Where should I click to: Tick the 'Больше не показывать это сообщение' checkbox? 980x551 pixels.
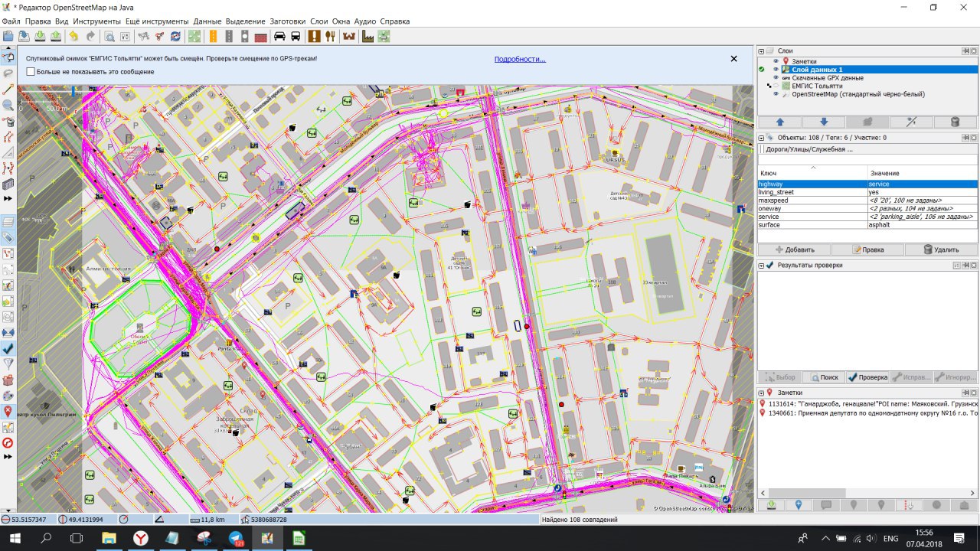(x=31, y=72)
